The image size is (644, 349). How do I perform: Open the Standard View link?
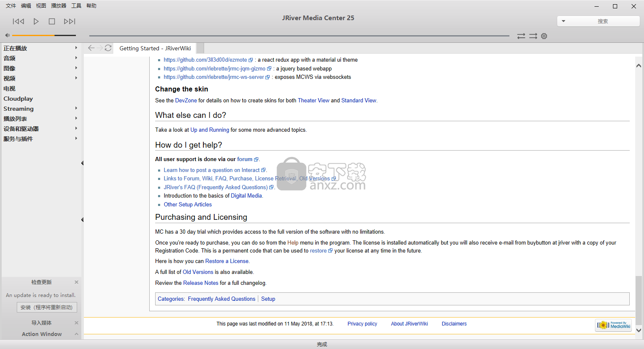coord(359,101)
